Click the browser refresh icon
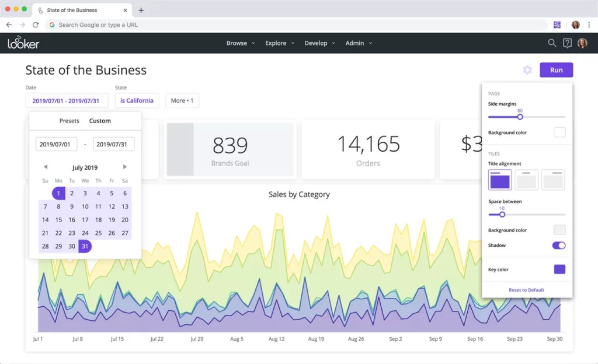 tap(36, 24)
